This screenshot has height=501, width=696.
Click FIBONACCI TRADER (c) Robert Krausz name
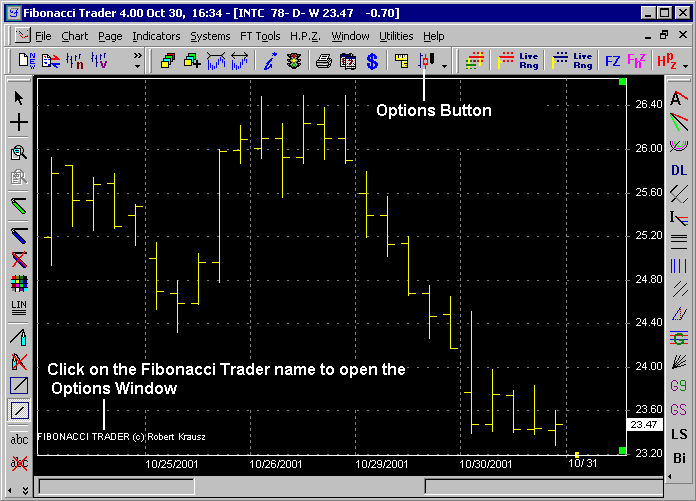[121, 437]
